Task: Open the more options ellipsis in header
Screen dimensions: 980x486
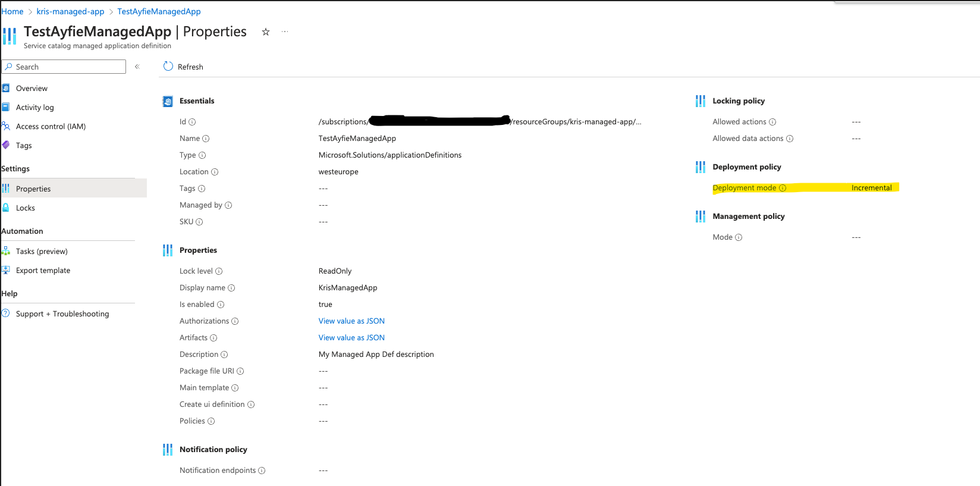Action: pos(285,32)
